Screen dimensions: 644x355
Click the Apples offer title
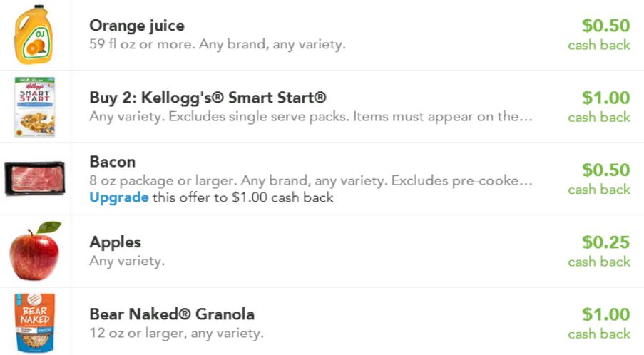(x=115, y=242)
